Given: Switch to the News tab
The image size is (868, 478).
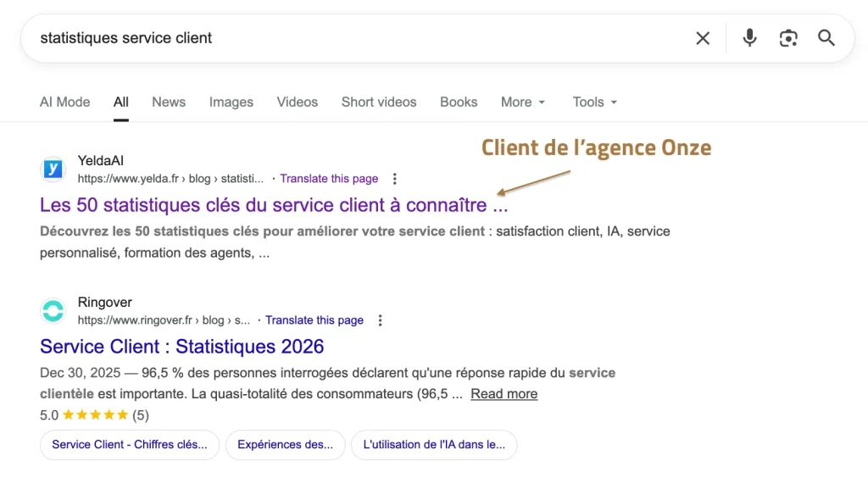Looking at the screenshot, I should 169,103.
